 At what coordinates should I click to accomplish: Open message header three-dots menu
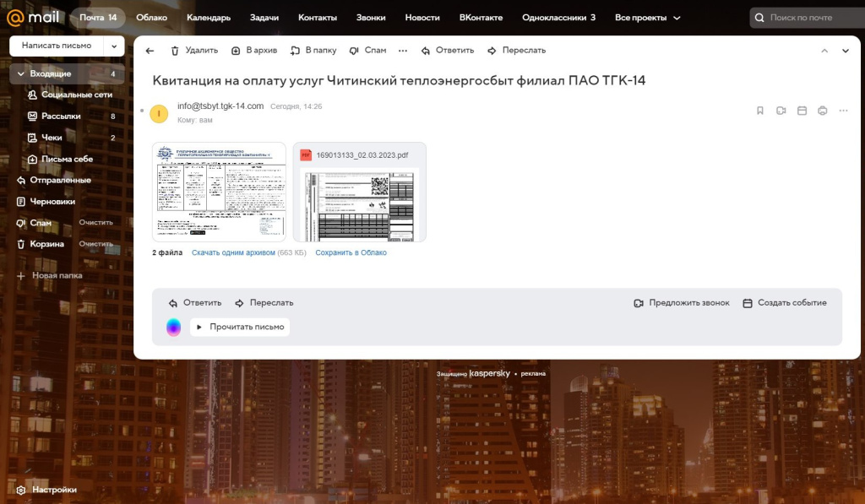(x=843, y=111)
